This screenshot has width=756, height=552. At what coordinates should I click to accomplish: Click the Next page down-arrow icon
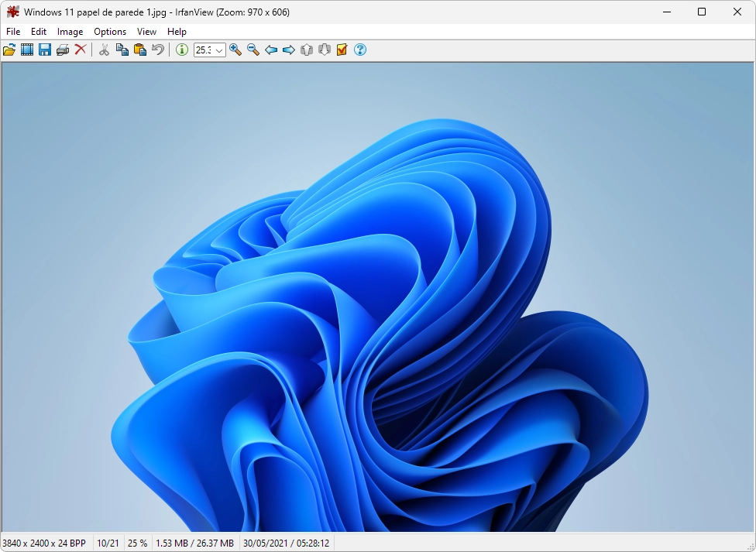(325, 50)
